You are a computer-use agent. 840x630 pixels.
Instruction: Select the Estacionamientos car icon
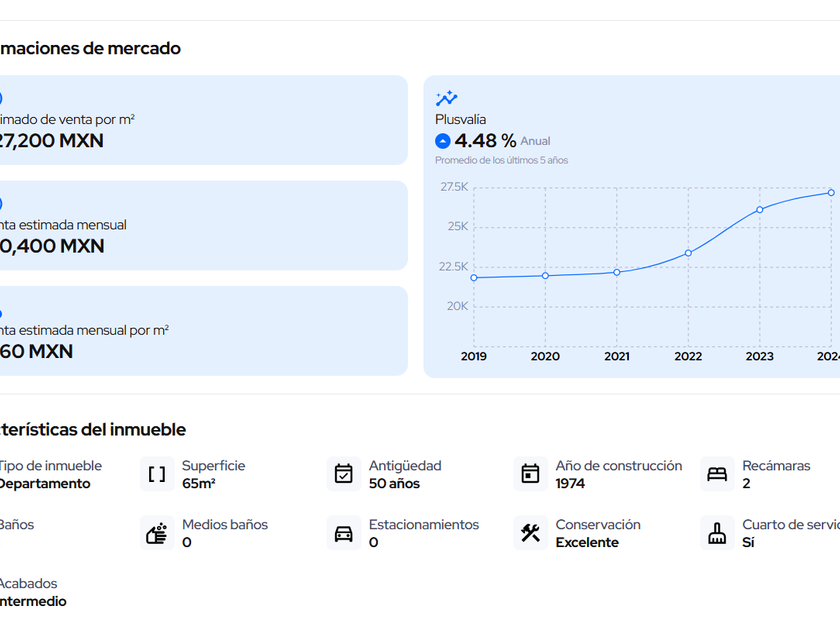tap(344, 533)
